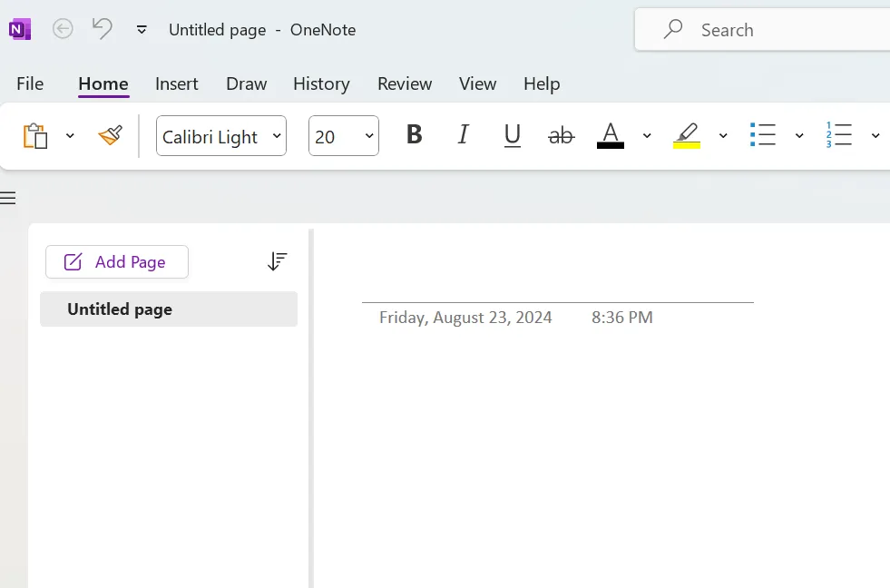Select Untitled page in page list

coord(169,309)
